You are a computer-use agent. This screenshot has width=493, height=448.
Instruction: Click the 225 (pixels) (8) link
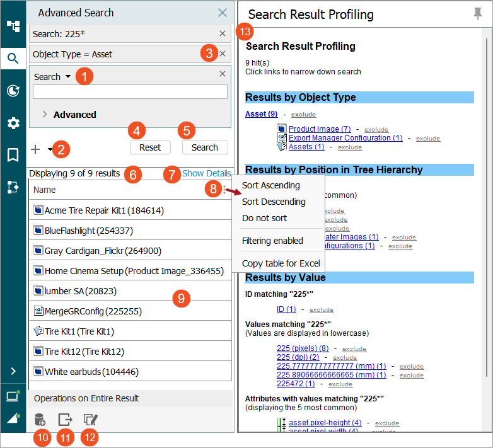(x=303, y=348)
